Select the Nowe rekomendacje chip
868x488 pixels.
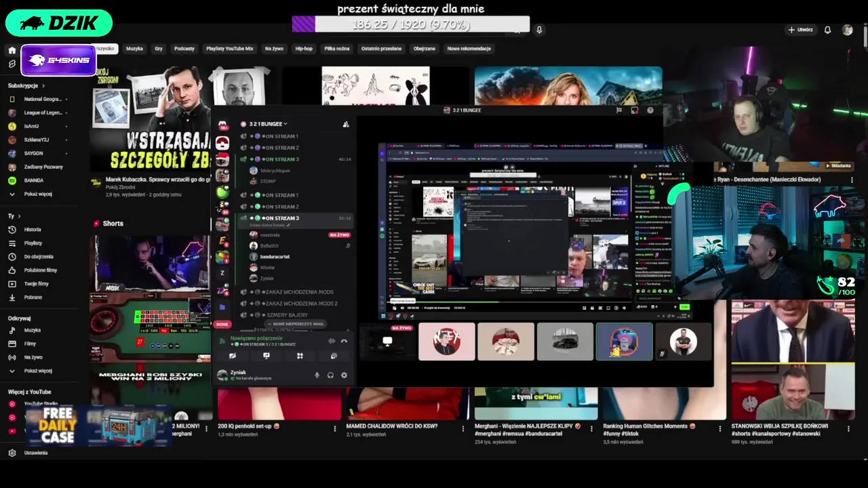coord(469,49)
